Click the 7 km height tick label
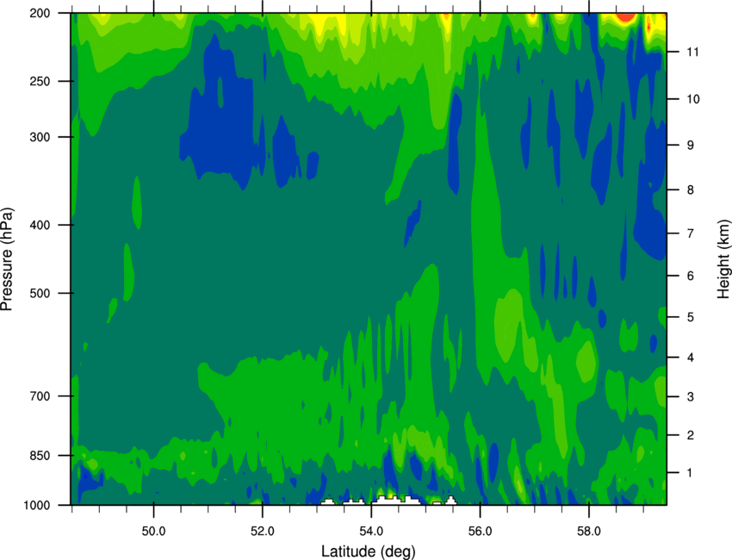Screen dimensions: 732x560 691,233
